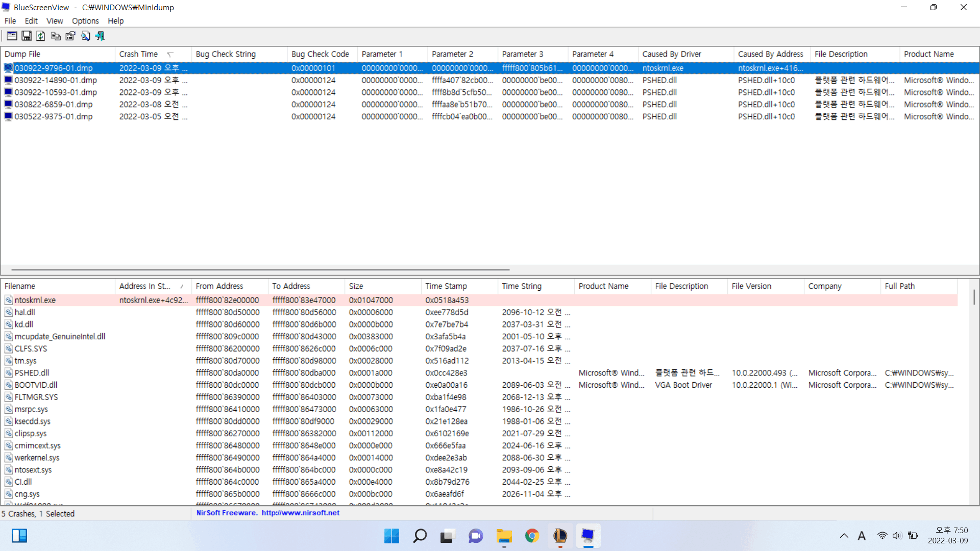Click the Properties toolbar icon

(70, 36)
